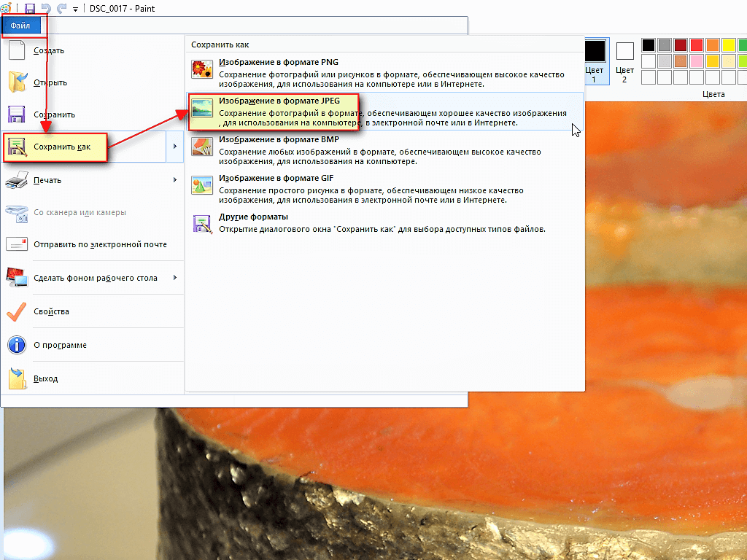Click the PNG format picture icon
This screenshot has width=747, height=560.
tap(201, 70)
